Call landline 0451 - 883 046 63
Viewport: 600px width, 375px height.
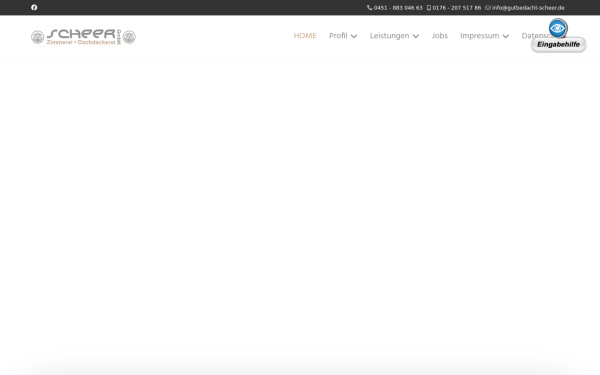398,8
